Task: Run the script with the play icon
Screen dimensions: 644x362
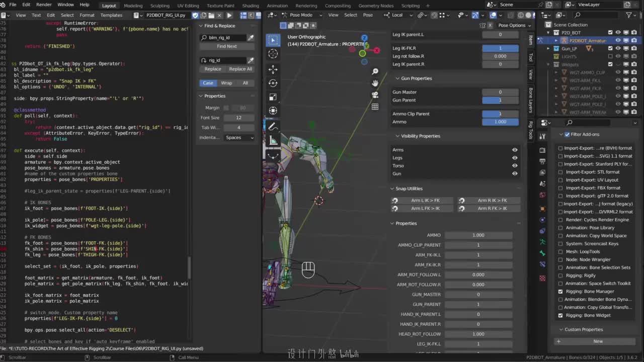Action: 229,15
